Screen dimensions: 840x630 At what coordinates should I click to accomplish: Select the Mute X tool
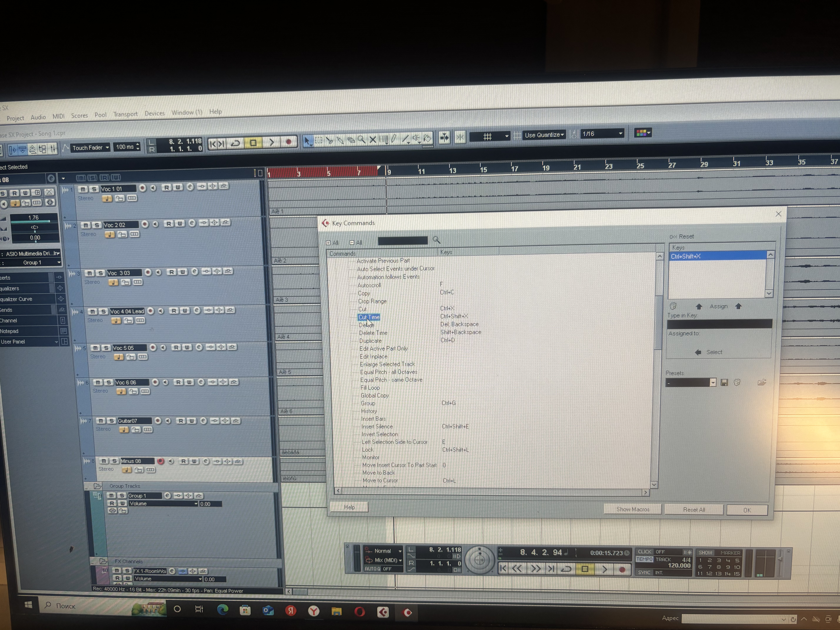pos(373,139)
